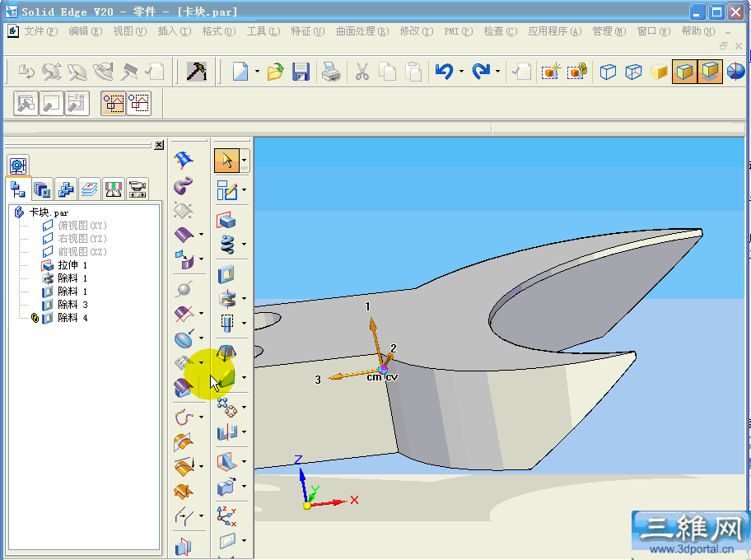Open the EdgeBar feature PathFinder tab

[18, 189]
